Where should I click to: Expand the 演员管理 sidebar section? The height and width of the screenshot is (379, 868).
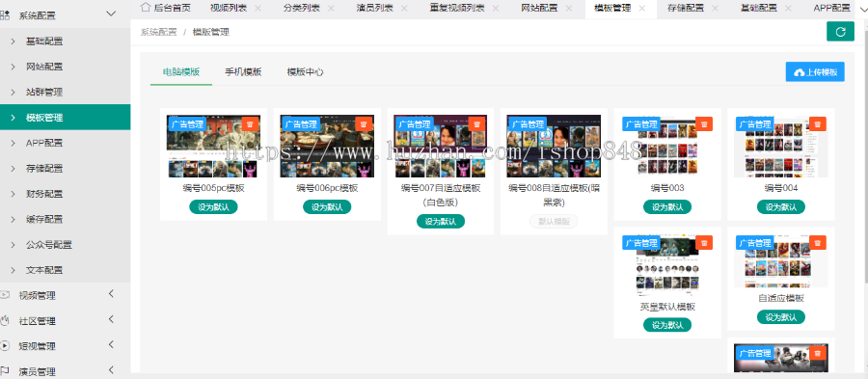point(111,370)
